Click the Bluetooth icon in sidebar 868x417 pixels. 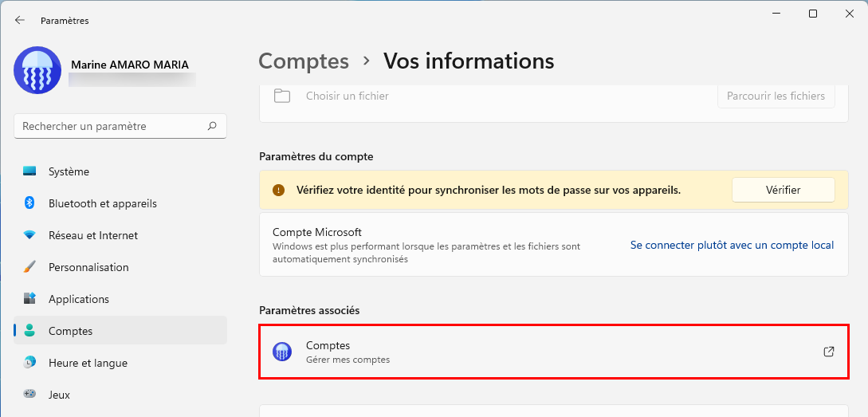click(x=29, y=203)
